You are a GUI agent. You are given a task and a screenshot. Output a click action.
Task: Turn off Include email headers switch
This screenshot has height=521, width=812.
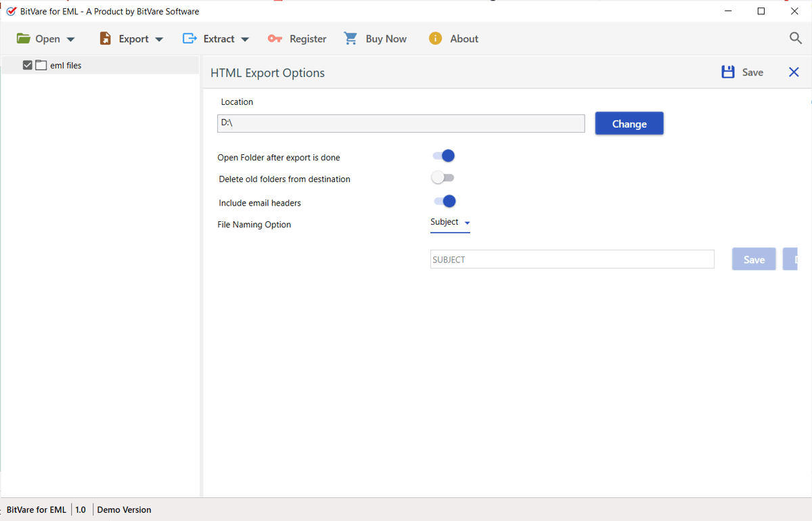pos(445,201)
